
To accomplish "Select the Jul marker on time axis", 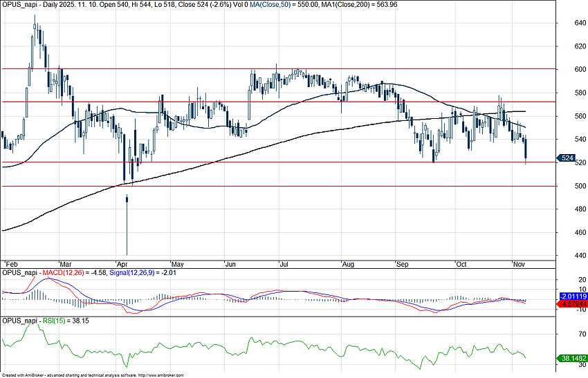I will tap(284, 264).
